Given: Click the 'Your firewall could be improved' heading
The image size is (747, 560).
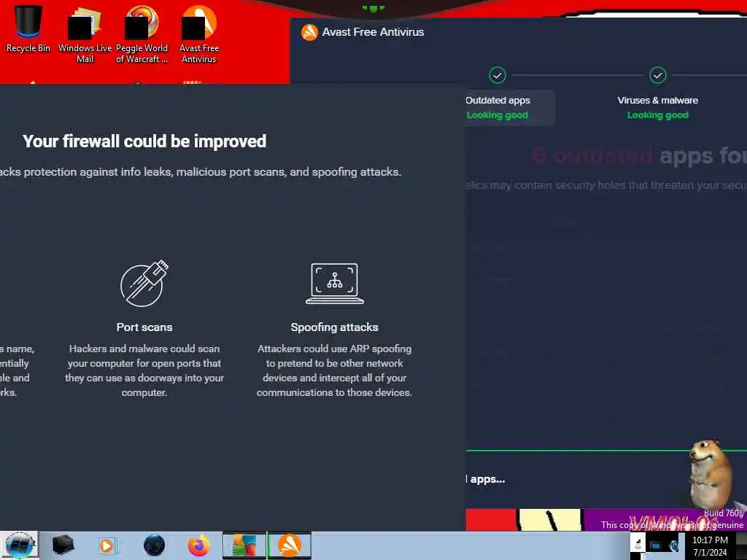Looking at the screenshot, I should click(144, 141).
